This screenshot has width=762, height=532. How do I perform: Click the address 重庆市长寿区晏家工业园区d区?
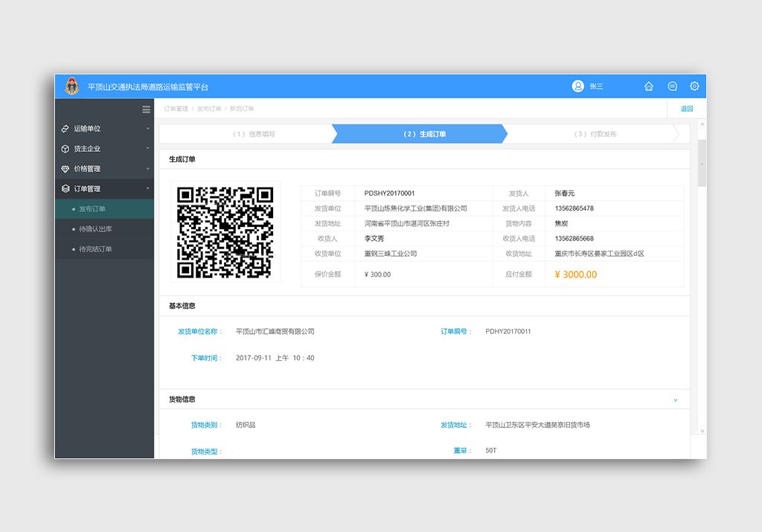coord(599,254)
